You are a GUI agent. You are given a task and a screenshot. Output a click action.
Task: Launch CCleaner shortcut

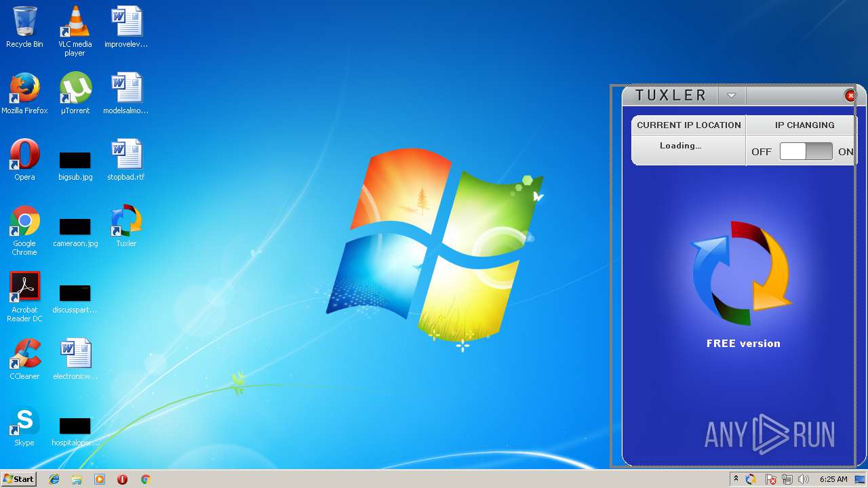pyautogui.click(x=24, y=359)
